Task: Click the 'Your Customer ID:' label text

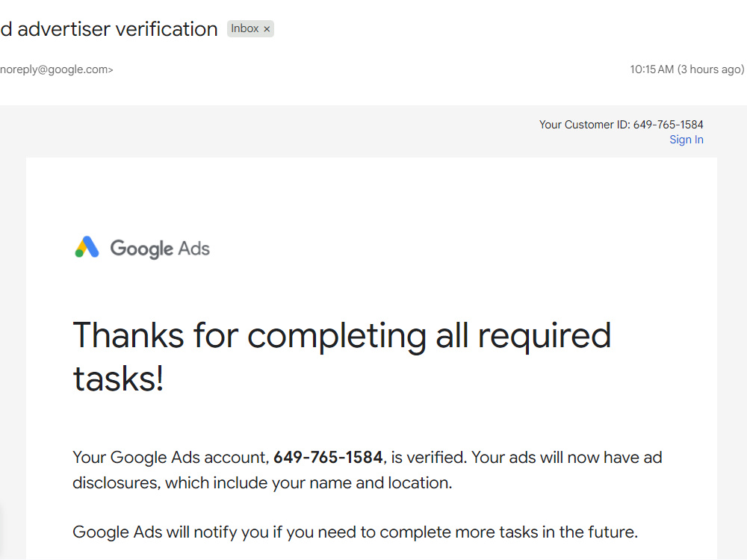Action: pyautogui.click(x=585, y=125)
